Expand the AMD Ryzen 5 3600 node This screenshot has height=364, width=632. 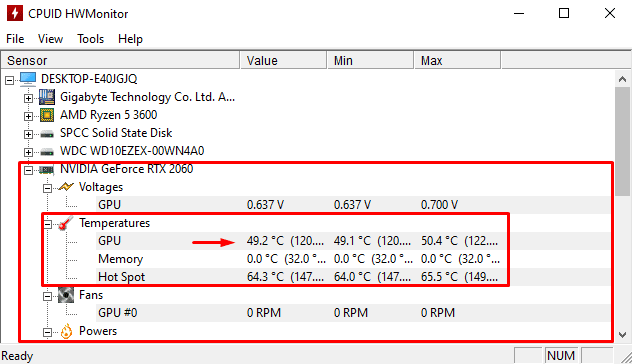[x=28, y=116]
